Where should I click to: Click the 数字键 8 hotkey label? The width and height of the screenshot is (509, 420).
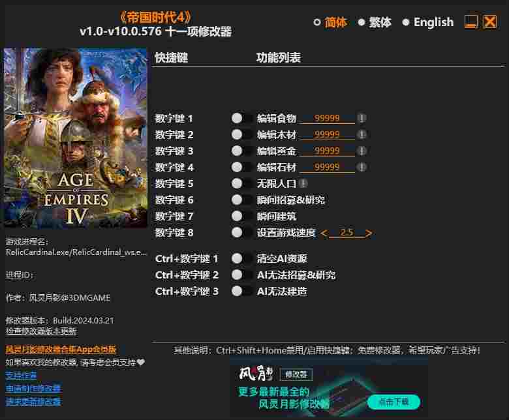pyautogui.click(x=174, y=233)
